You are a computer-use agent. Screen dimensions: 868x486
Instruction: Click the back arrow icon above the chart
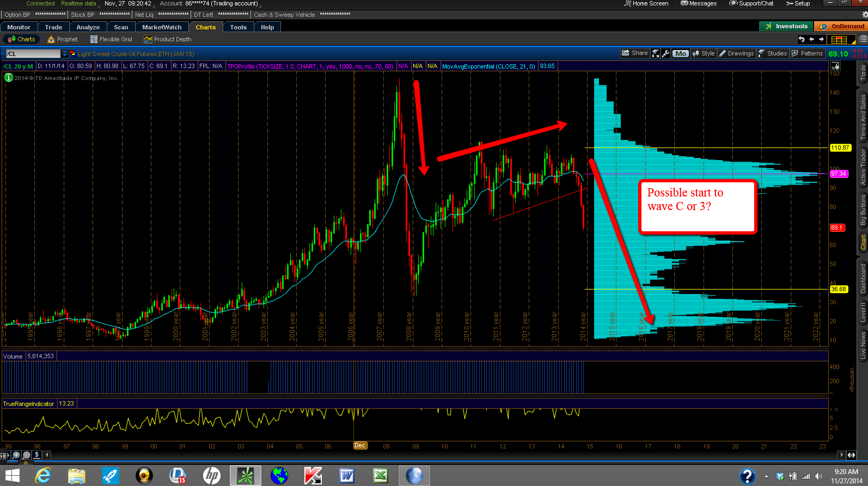811,39
